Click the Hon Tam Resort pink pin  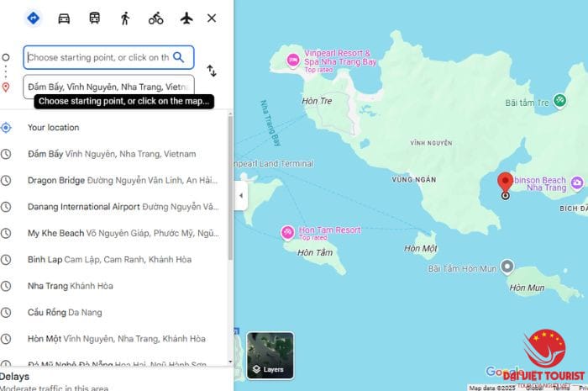pos(287,233)
